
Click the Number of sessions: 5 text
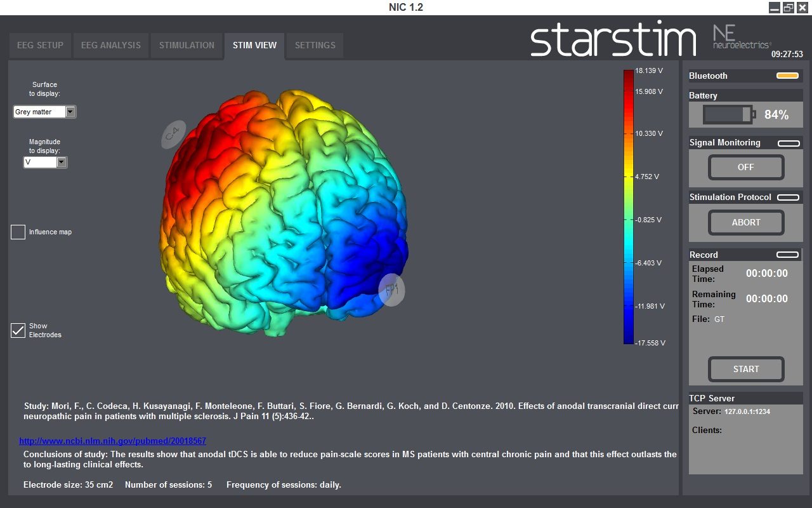168,485
